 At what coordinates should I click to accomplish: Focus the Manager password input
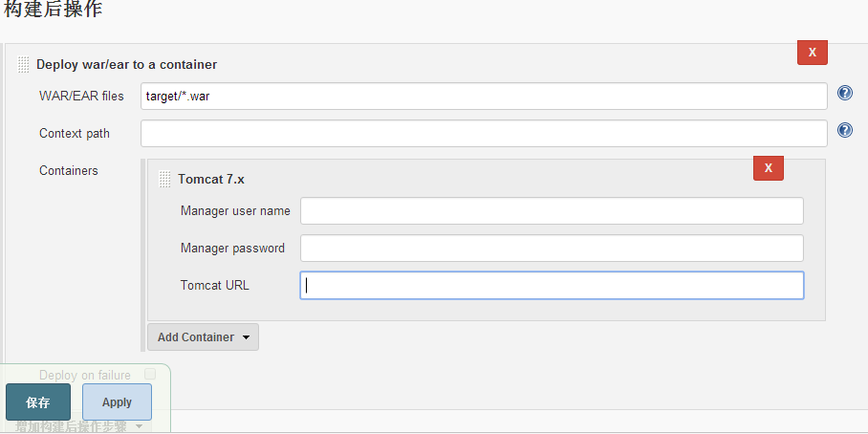[552, 248]
